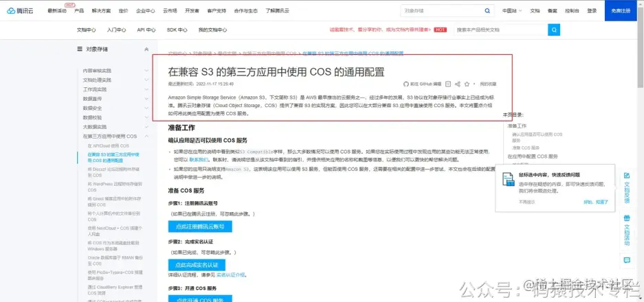
Task: Click the chat bubble icon on the right rail
Action: coord(627,259)
